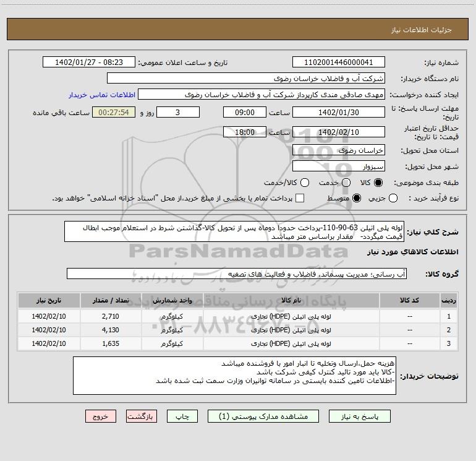Click quantity cell 1,635
The image size is (476, 461).
click(x=111, y=343)
